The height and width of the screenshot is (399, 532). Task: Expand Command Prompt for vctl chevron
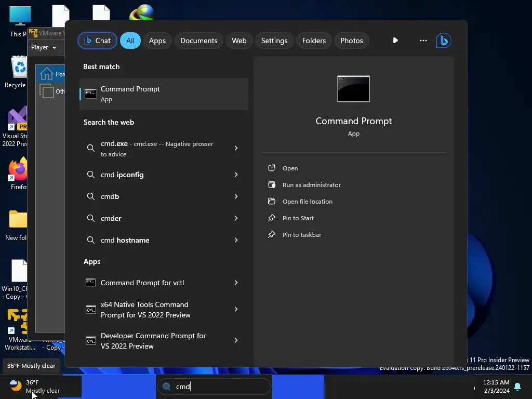tap(236, 283)
